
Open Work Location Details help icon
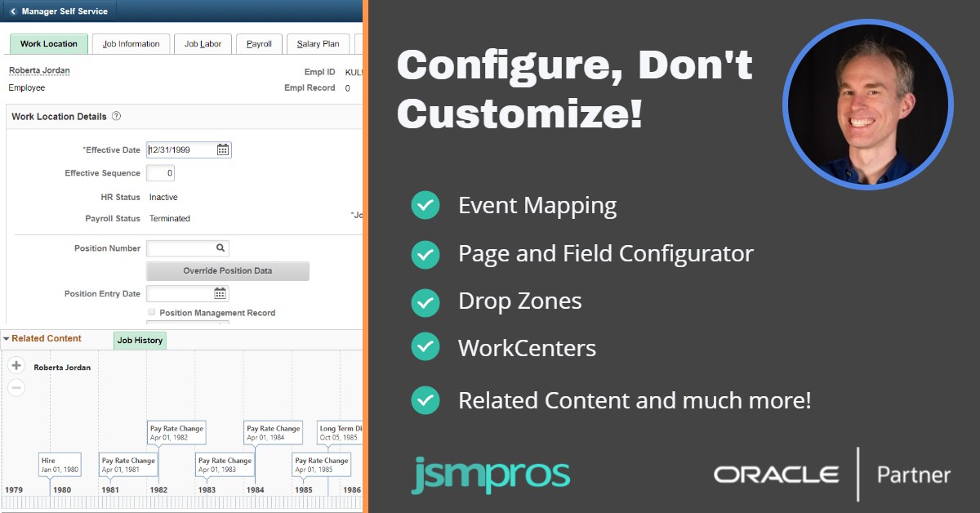coord(117,117)
